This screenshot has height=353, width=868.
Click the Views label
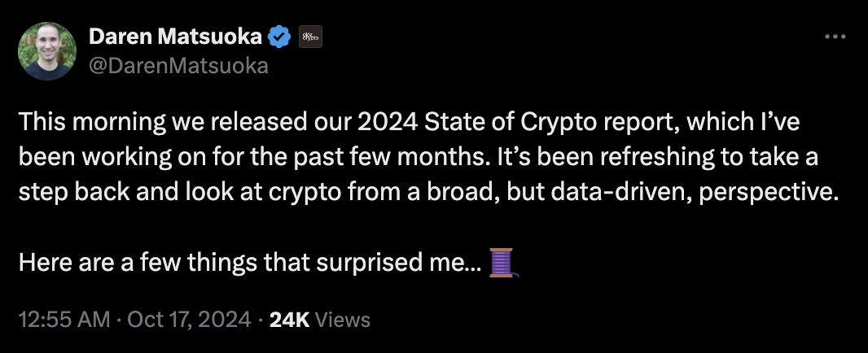click(x=342, y=320)
